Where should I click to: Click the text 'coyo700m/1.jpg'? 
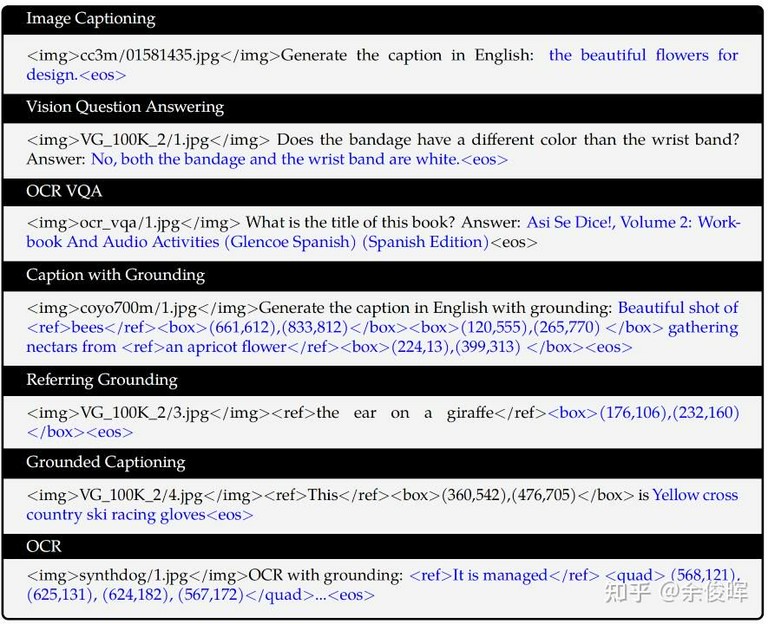138,308
